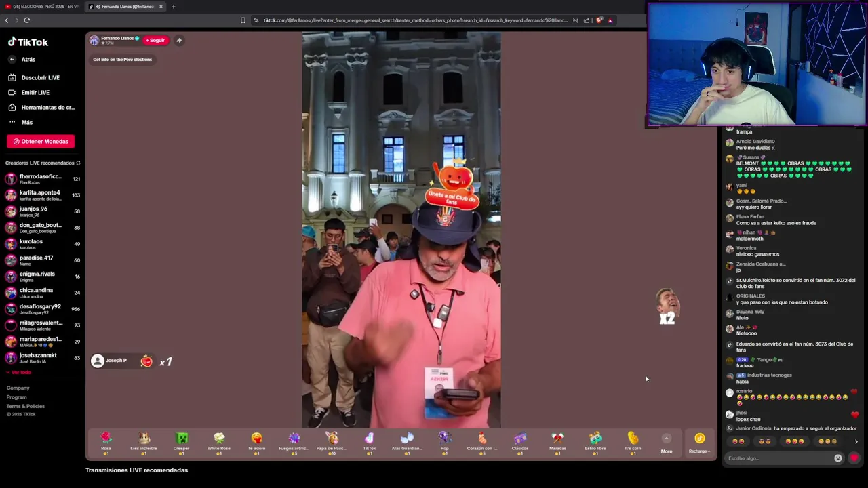This screenshot has height=488, width=868.
Task: Send the Eres increíble gift
Action: tap(144, 443)
